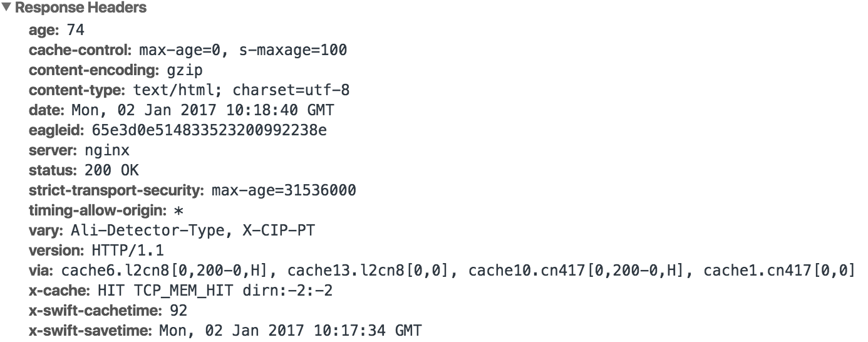Click the content-encoding gzip value
The width and height of the screenshot is (868, 342).
185,70
